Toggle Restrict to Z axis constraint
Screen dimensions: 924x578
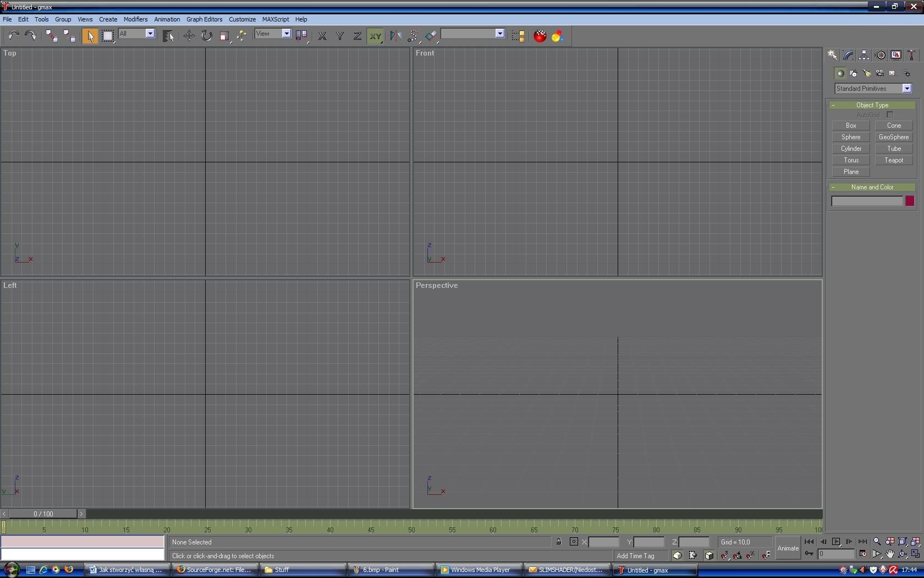358,36
